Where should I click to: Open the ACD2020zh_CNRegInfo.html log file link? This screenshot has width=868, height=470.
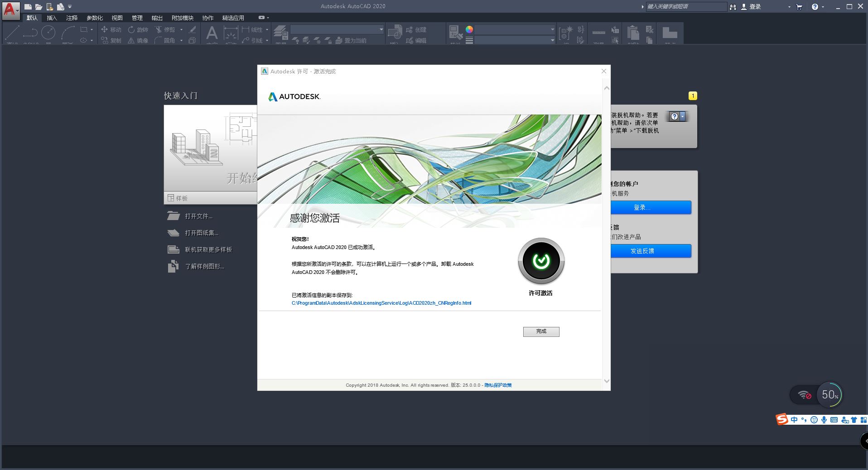pos(381,303)
